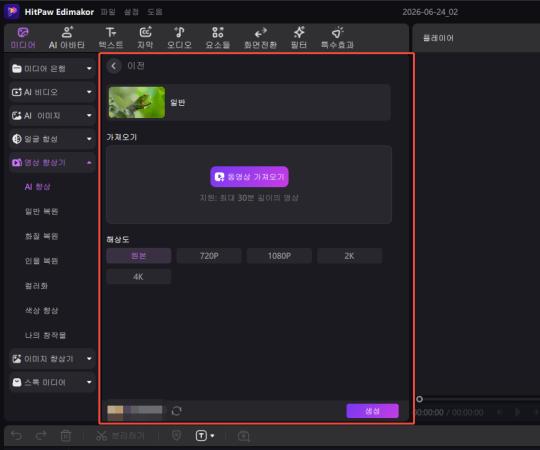Click the AI 이미지 sidebar icon
540x450 pixels.
(17, 116)
